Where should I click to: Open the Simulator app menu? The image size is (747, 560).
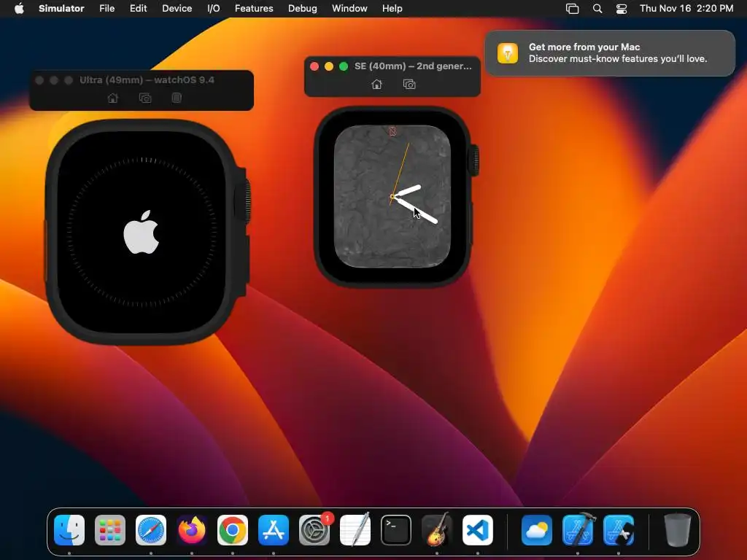pos(61,8)
